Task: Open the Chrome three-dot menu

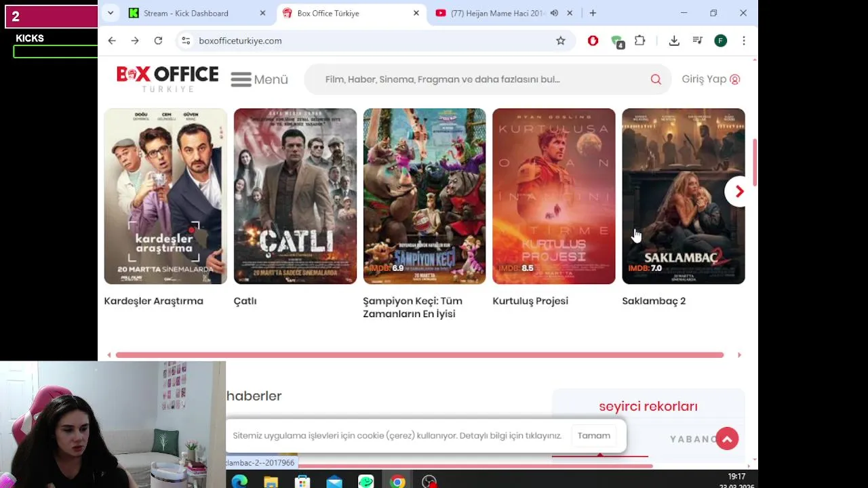Action: tap(744, 41)
